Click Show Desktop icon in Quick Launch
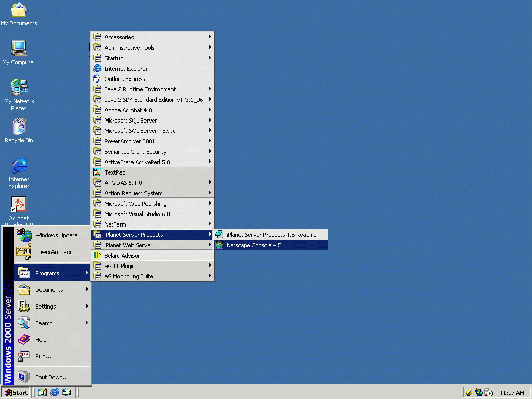Screen dimensions: 532x399 (x=43, y=393)
